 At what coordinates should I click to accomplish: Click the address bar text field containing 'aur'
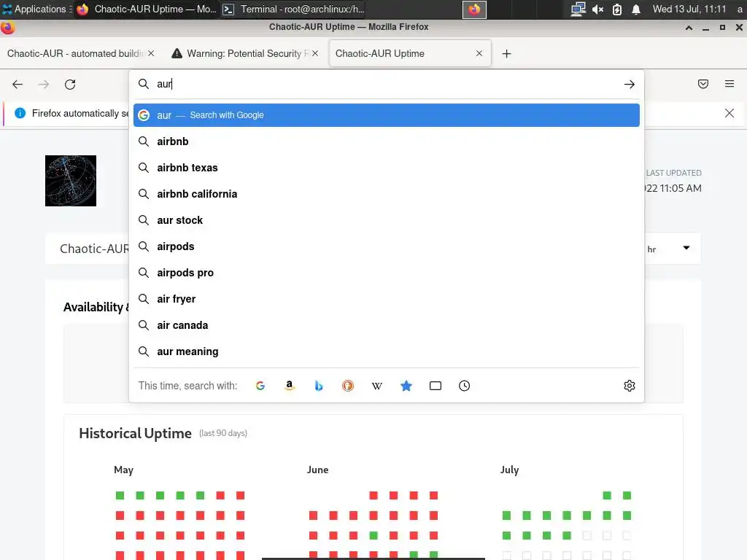[386, 84]
